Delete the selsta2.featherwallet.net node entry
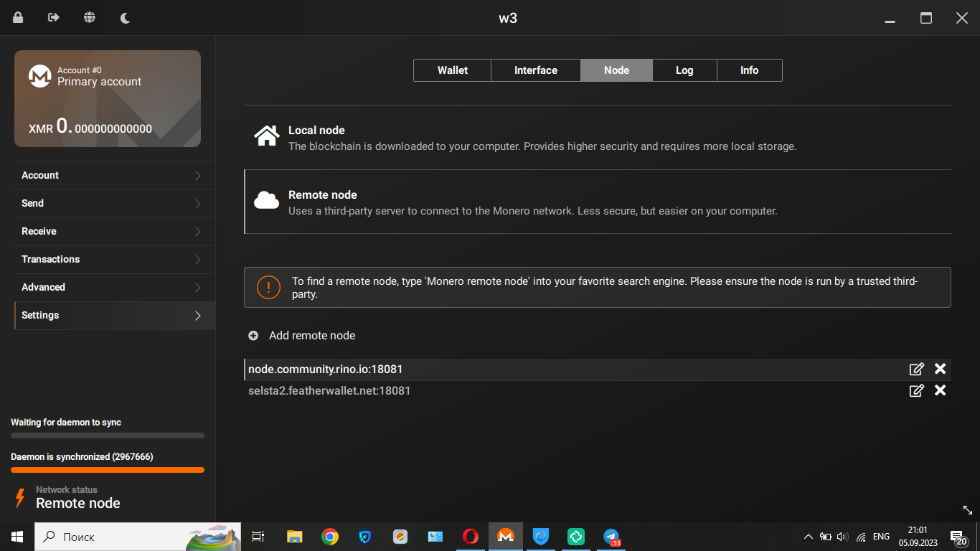This screenshot has height=551, width=980. (x=940, y=391)
